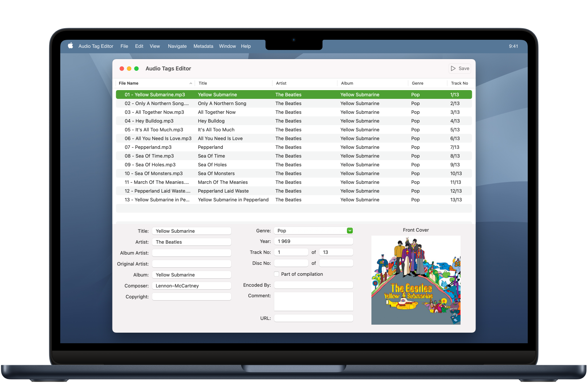This screenshot has width=588, height=383.
Task: Click the Title column header
Action: click(x=233, y=84)
